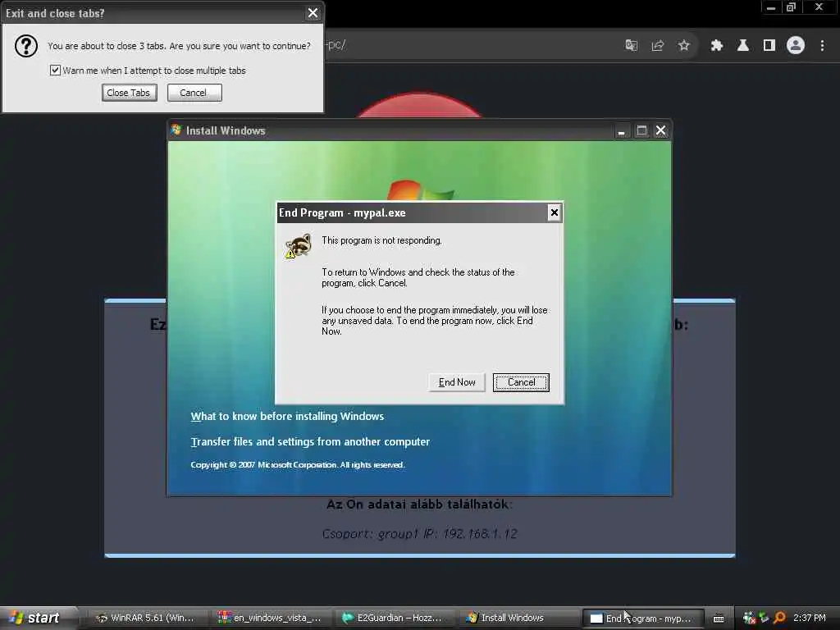The height and width of the screenshot is (630, 840).
Task: Click Cancel in the End Program dialog
Action: coord(521,382)
